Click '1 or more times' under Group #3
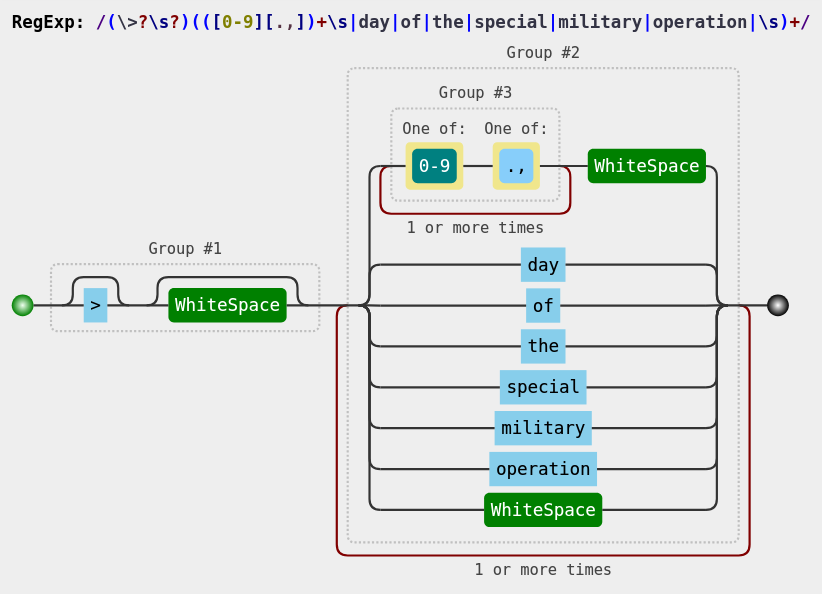 475,228
